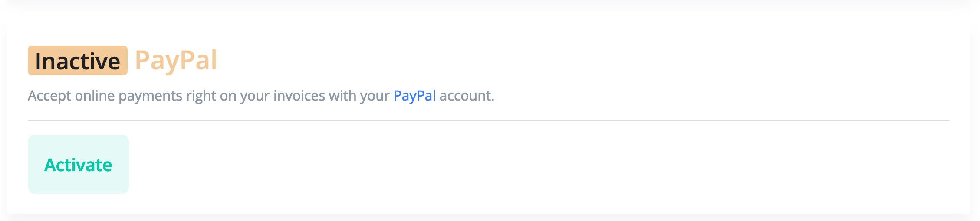The width and height of the screenshot is (980, 221).
Task: Click the Activate button
Action: pos(78,164)
